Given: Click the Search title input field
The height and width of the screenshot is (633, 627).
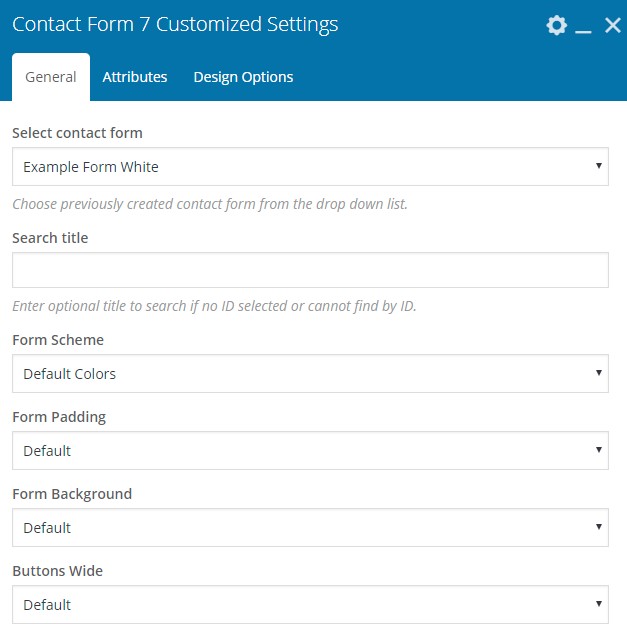Looking at the screenshot, I should tap(310, 270).
